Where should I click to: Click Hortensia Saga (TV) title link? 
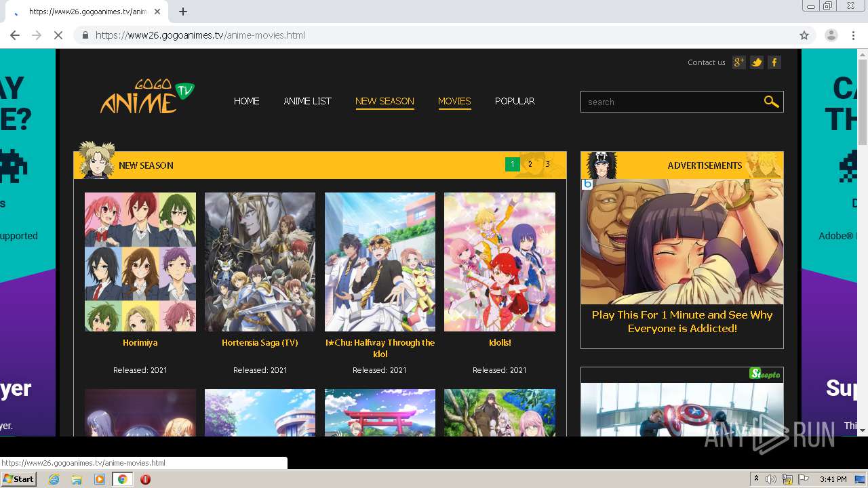pos(260,343)
